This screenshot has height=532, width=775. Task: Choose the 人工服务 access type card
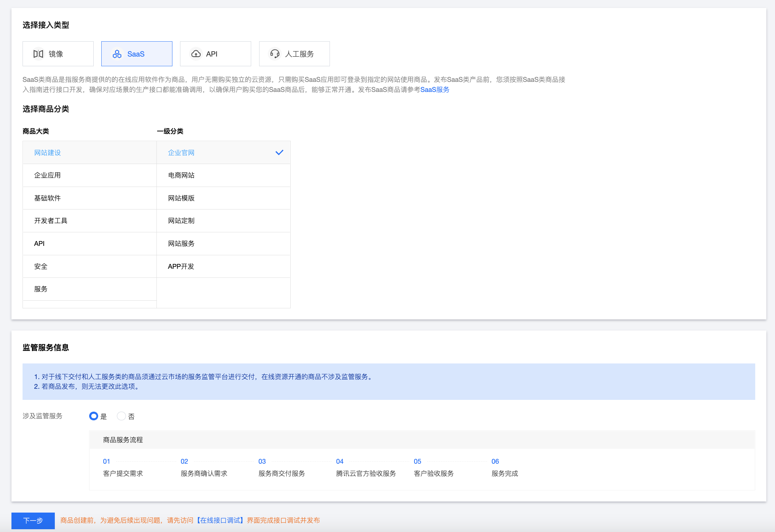click(x=294, y=54)
